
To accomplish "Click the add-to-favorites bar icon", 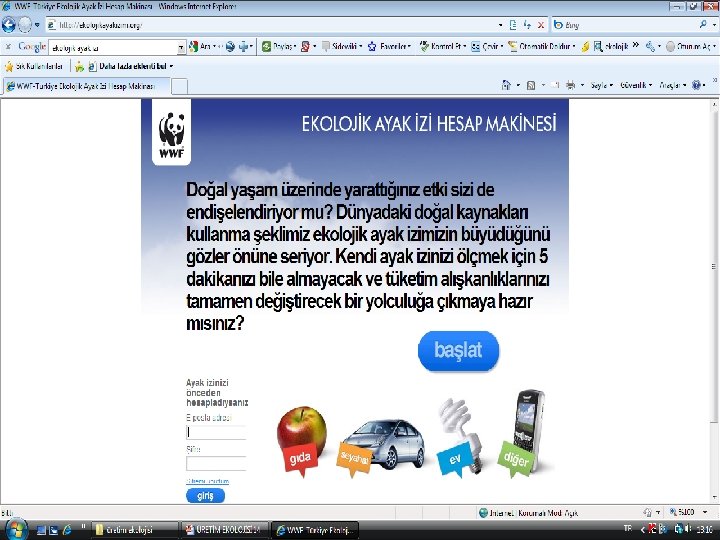I will 79,67.
